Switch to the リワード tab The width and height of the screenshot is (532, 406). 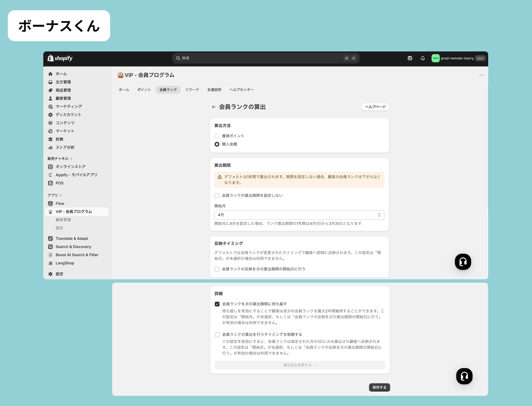[x=192, y=90]
